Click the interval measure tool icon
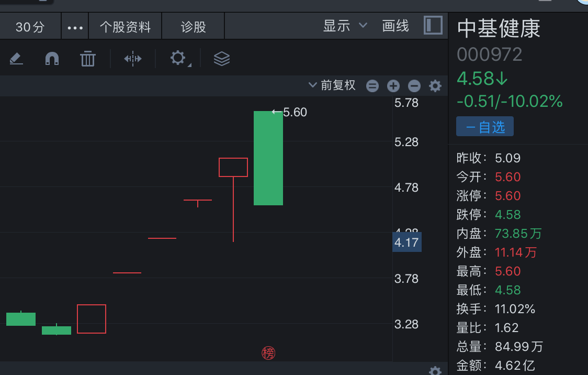 [x=133, y=59]
